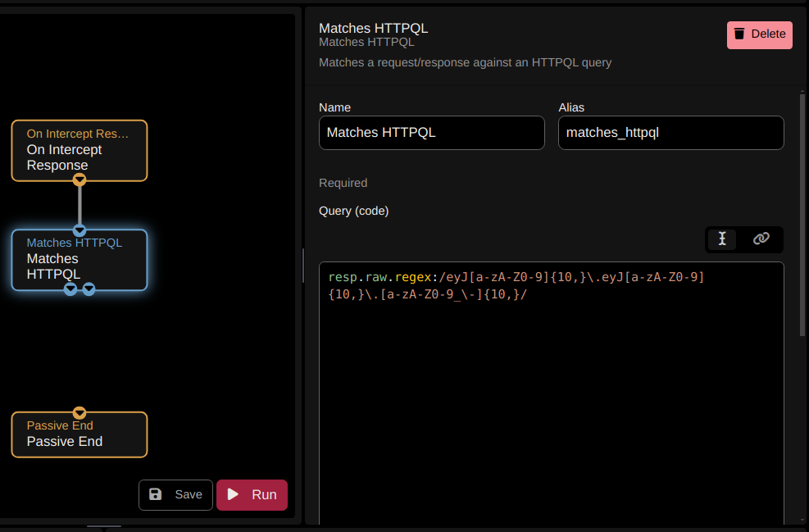
Task: Select the On Intercept Response node
Action: click(80, 151)
